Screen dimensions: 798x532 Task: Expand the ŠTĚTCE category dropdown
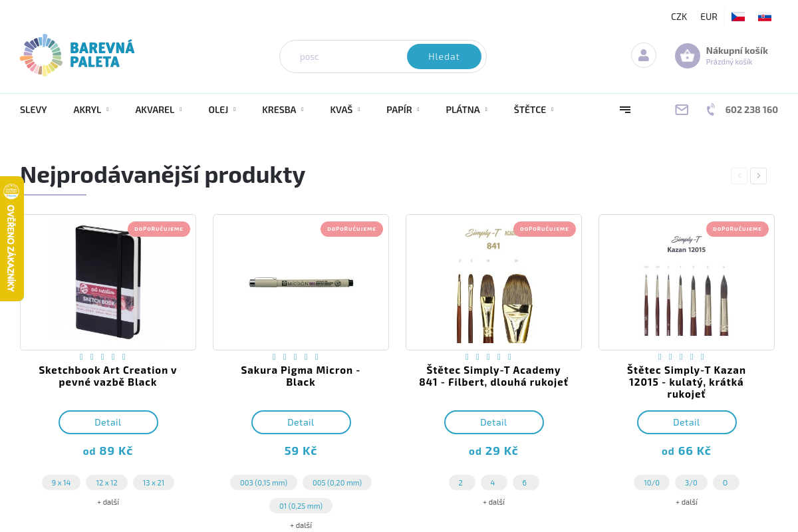[x=533, y=110]
